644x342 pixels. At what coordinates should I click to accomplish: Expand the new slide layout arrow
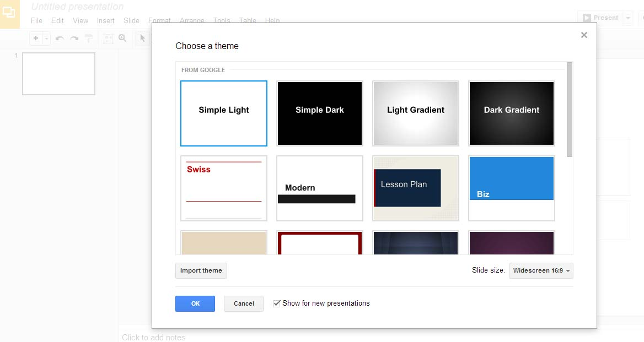coord(46,39)
